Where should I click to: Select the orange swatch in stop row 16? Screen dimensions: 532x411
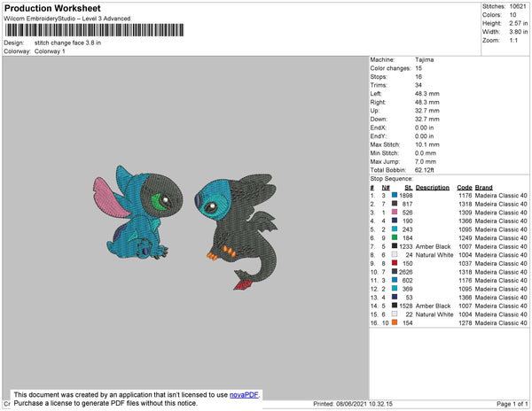click(395, 322)
